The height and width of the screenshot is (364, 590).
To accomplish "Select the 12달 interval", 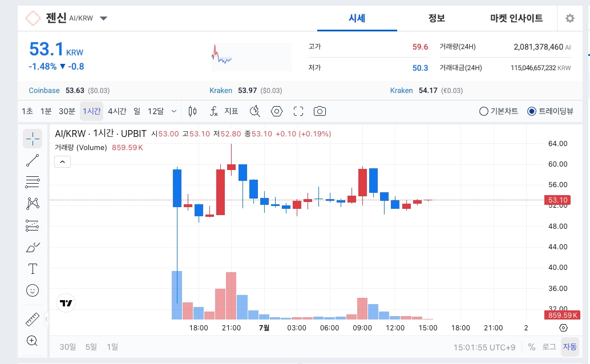I will tap(156, 111).
